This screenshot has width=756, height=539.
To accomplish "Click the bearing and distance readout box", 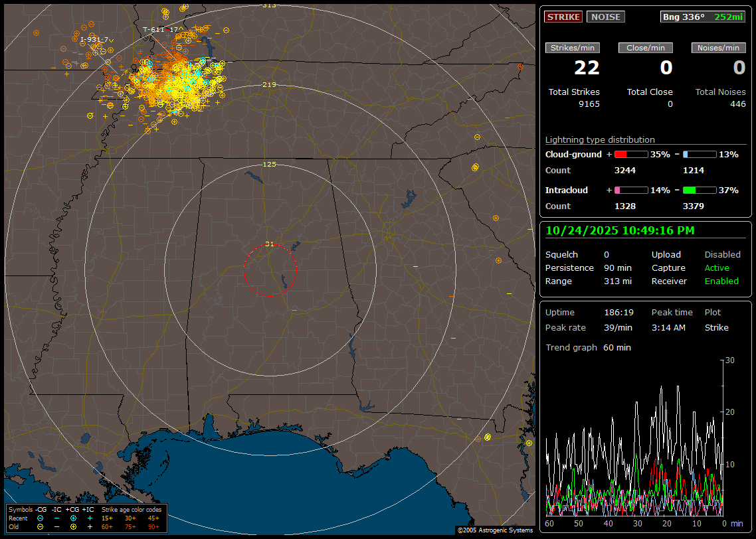I will 703,17.
